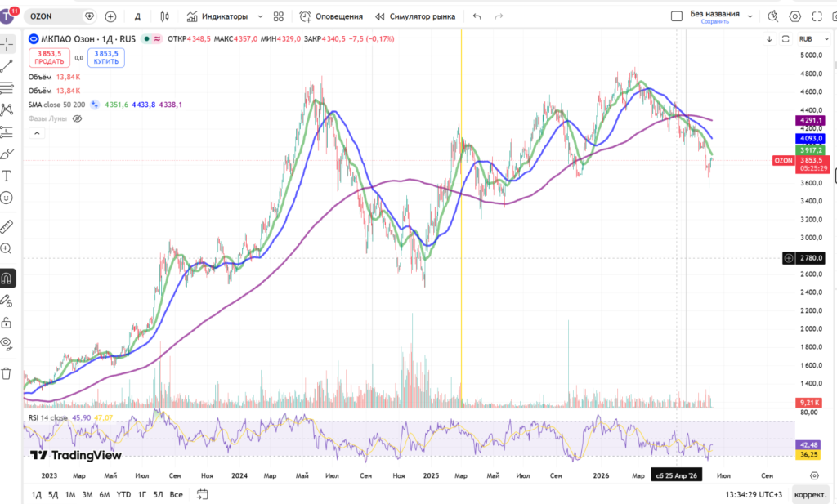Click the КУПИТЬ 3853,5 buy button
The width and height of the screenshot is (837, 504).
106,58
